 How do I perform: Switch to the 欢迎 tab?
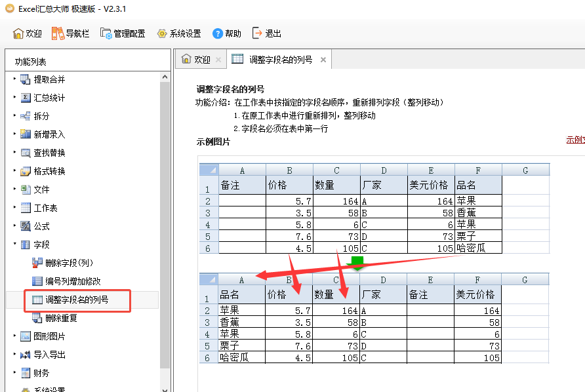196,60
